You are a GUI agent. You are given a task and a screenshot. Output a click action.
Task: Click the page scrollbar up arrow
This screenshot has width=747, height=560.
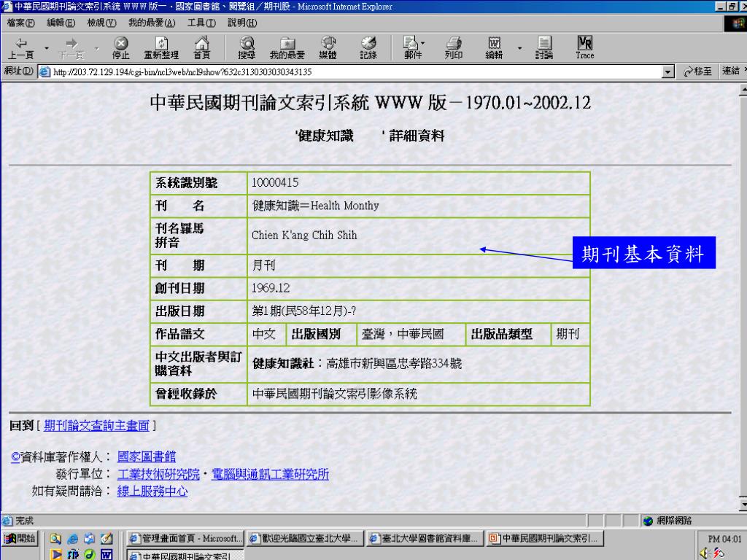[x=743, y=90]
